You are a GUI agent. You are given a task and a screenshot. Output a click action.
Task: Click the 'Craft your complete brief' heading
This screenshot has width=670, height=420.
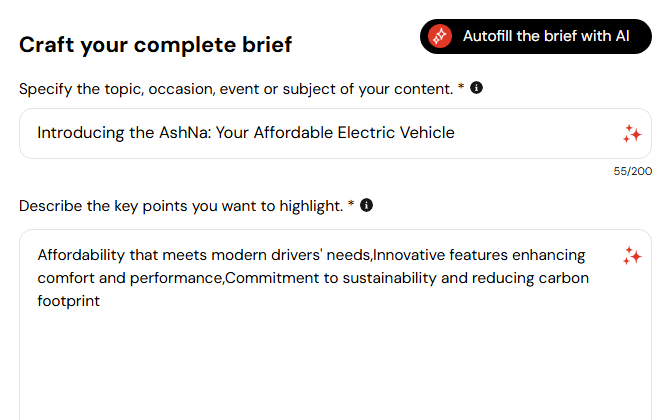(x=155, y=45)
